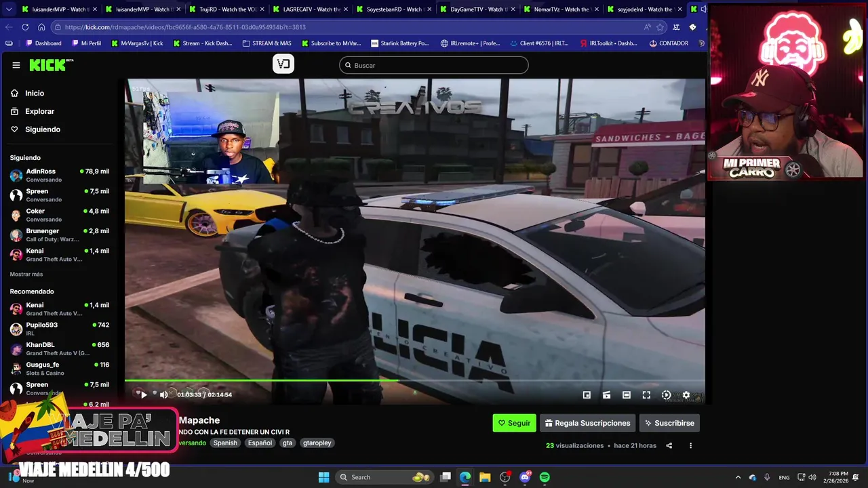Image resolution: width=868 pixels, height=488 pixels.
Task: Open Inicio in the Kick sidebar
Action: coord(35,94)
